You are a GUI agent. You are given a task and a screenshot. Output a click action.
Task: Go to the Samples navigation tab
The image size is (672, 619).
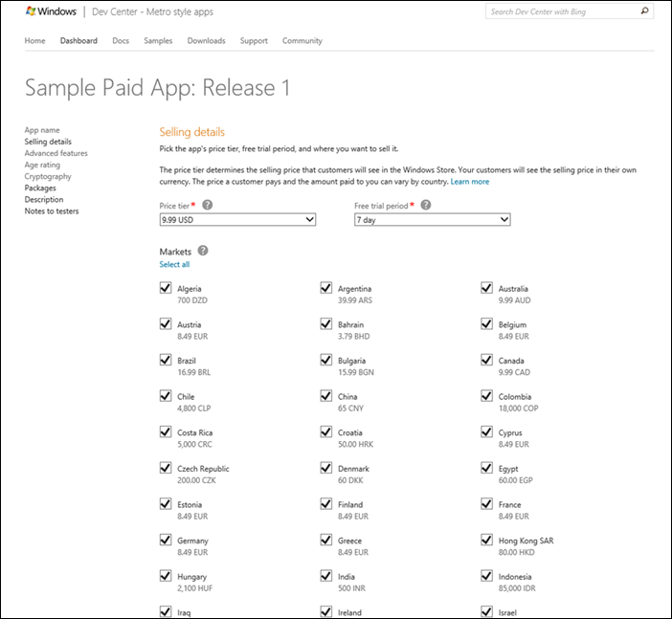pos(158,41)
